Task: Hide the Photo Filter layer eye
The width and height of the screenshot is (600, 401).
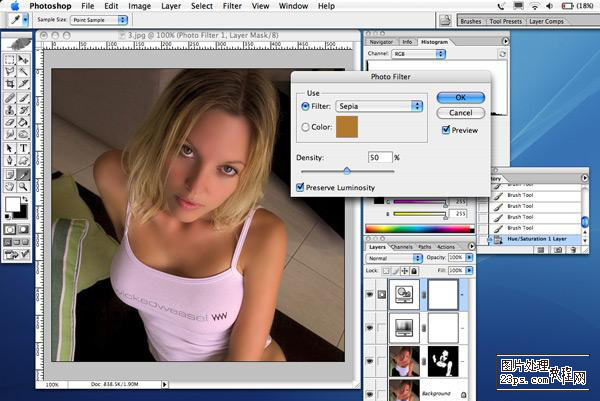Action: pos(370,294)
